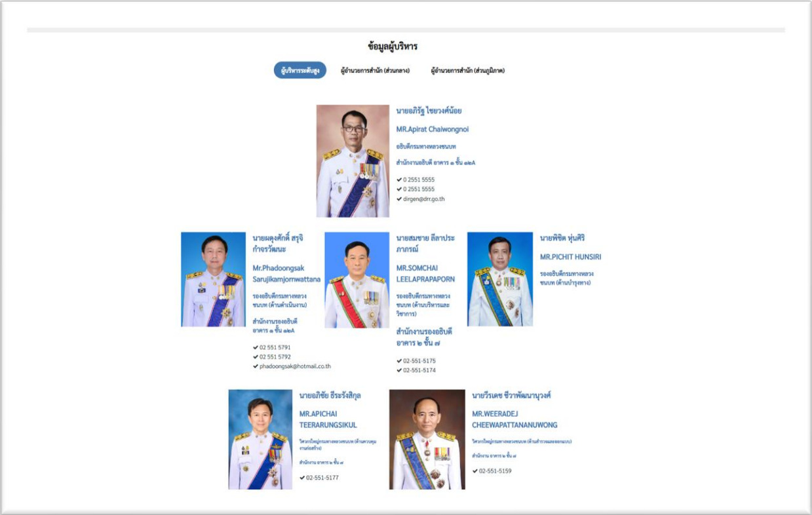812x515 pixels.
Task: Switch to ผู้อำนวยการสำนัก (ส่วนกลาง) tab
Action: [x=375, y=71]
